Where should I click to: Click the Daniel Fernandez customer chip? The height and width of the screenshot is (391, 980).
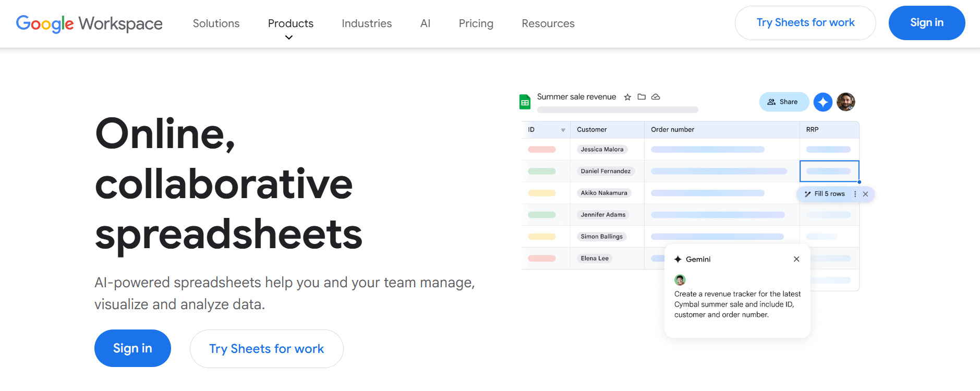coord(606,171)
